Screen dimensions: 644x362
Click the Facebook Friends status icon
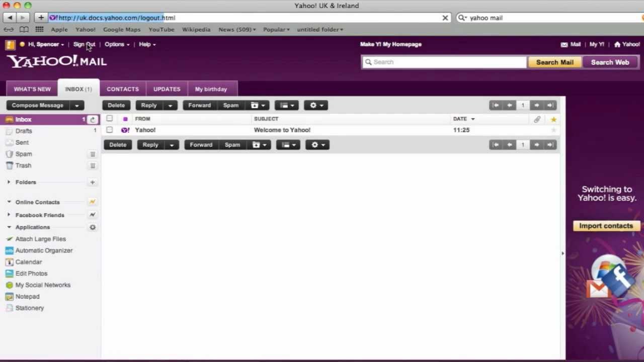[92, 215]
